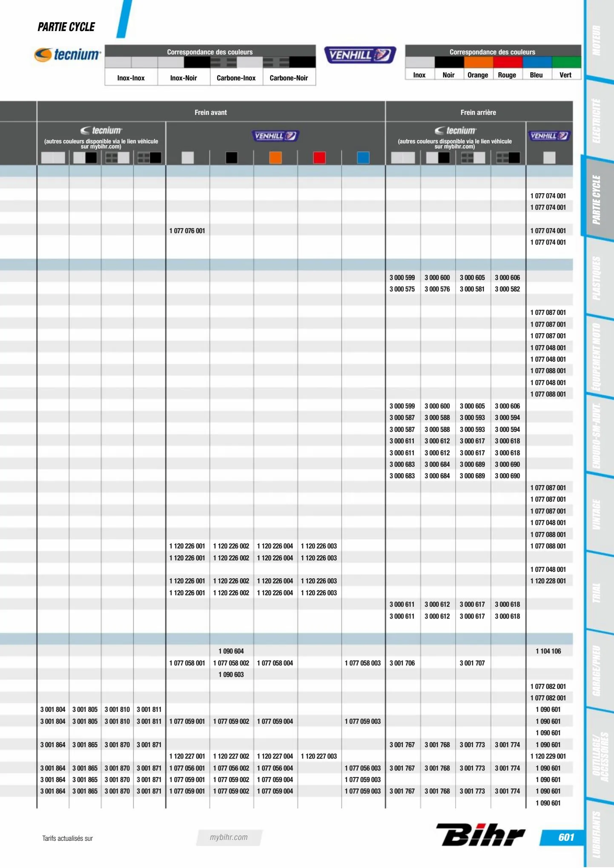Click the Bihr logo in the footer
This screenshot has width=614, height=868.
480,835
